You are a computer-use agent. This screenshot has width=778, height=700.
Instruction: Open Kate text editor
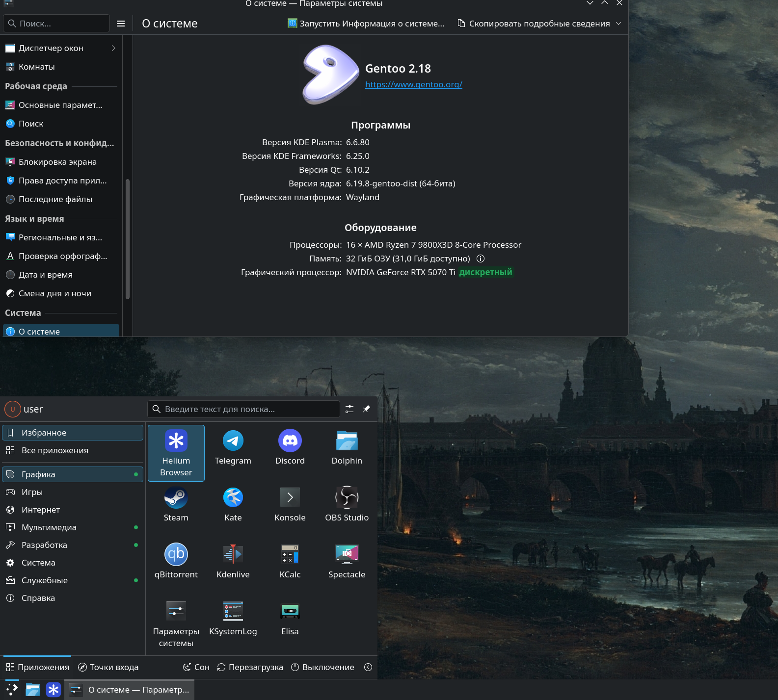233,504
